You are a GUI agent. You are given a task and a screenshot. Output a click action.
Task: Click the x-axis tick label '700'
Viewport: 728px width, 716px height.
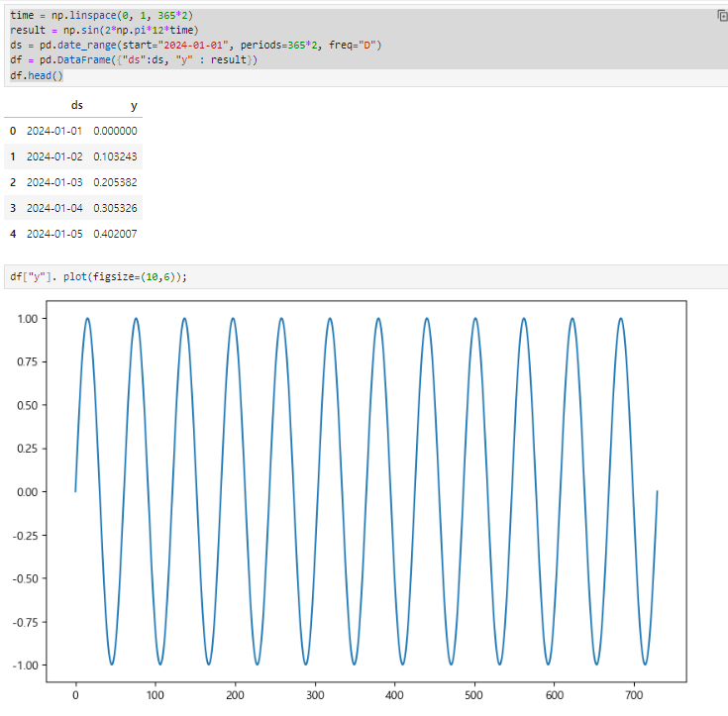[x=634, y=695]
